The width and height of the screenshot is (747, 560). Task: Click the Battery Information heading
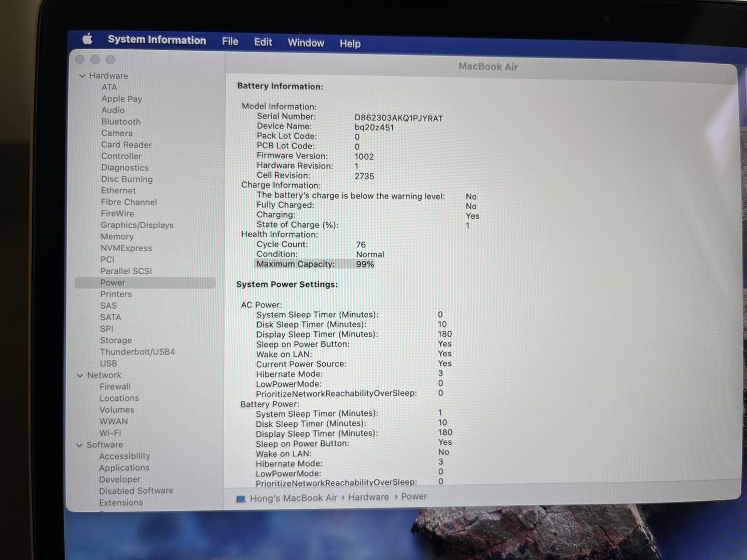pos(280,87)
